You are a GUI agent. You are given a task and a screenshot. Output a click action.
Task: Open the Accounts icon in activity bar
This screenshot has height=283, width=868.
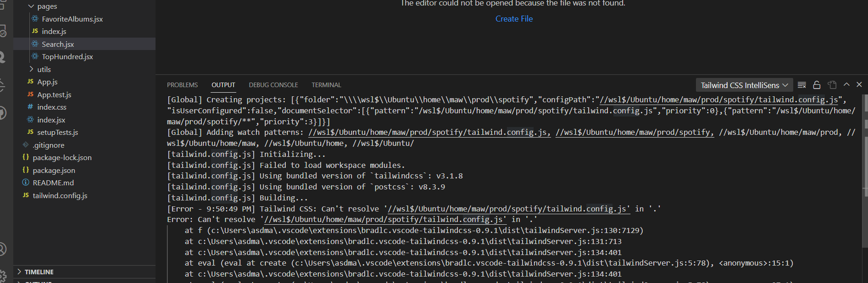(x=2, y=249)
